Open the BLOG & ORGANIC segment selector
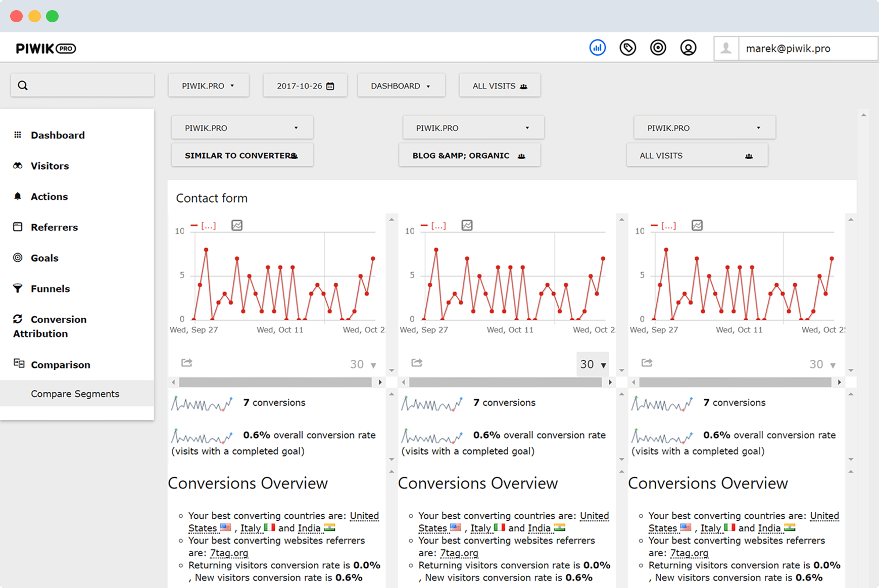This screenshot has width=879, height=588. (469, 155)
